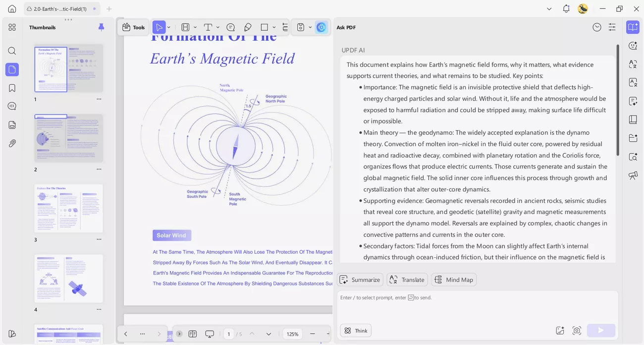Switch to the 2.0-Earth's magnetic field tab
The height and width of the screenshot is (345, 644).
click(x=59, y=9)
